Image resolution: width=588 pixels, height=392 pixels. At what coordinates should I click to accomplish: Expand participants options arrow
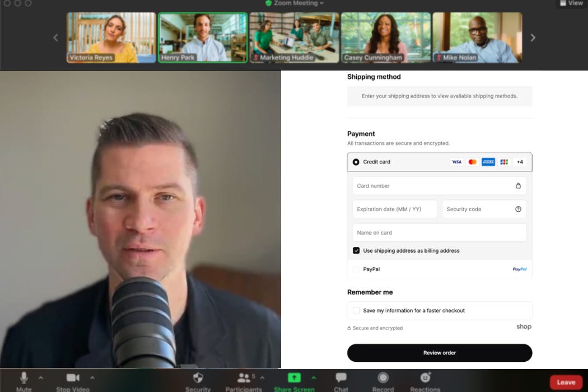(262, 378)
